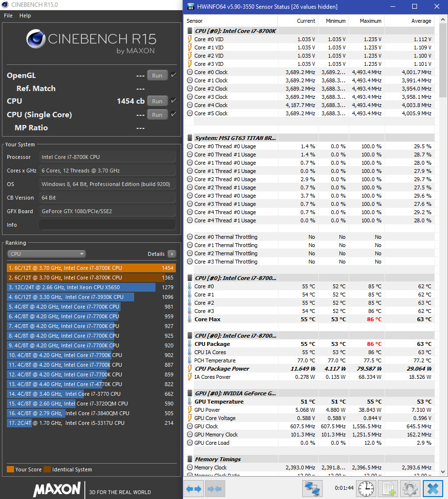The height and width of the screenshot is (499, 448).
Task: Click the Details arrow button in Ranking
Action: [x=172, y=254]
